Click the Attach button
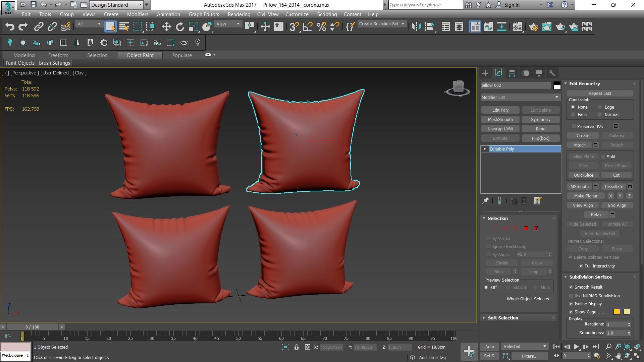The image size is (644, 362). tap(579, 145)
